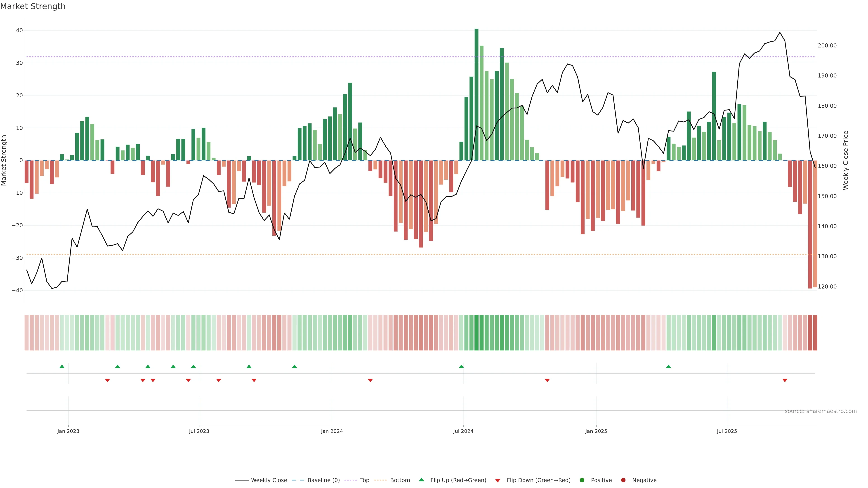Select the flip-up triangle at Jul 2024

point(461,366)
